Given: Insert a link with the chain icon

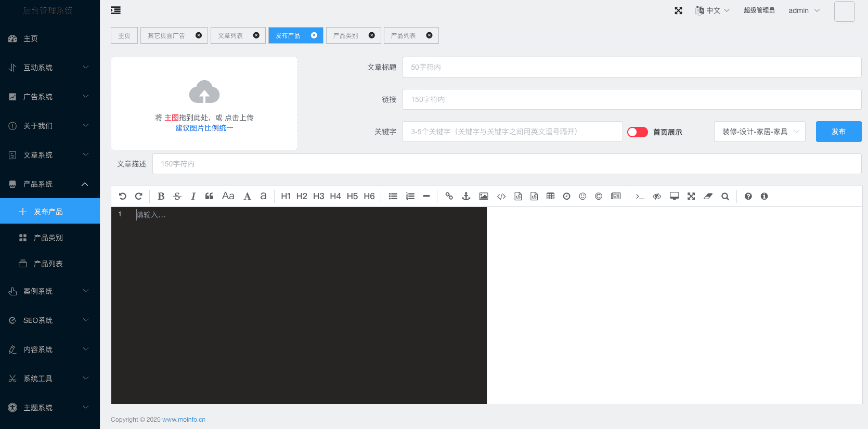Looking at the screenshot, I should click(x=449, y=196).
